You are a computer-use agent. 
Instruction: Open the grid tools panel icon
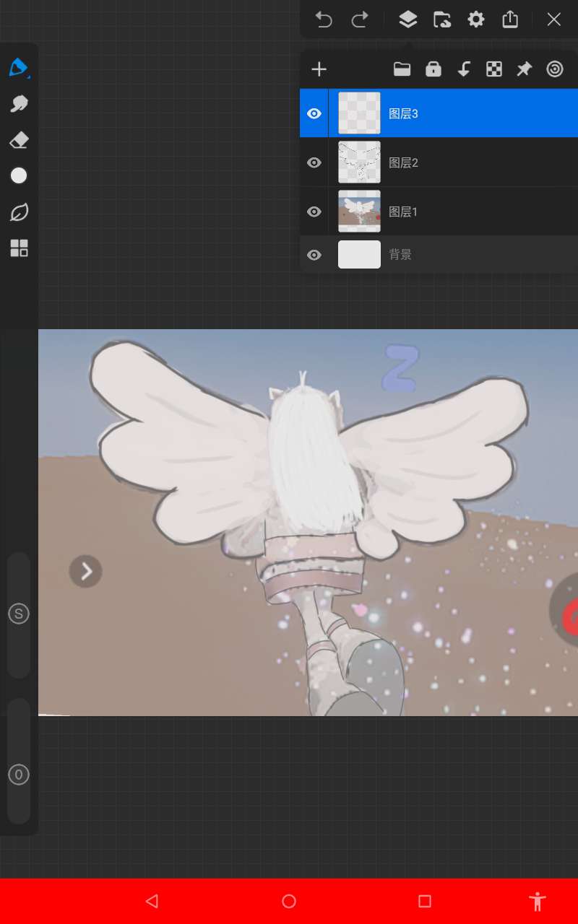click(19, 248)
